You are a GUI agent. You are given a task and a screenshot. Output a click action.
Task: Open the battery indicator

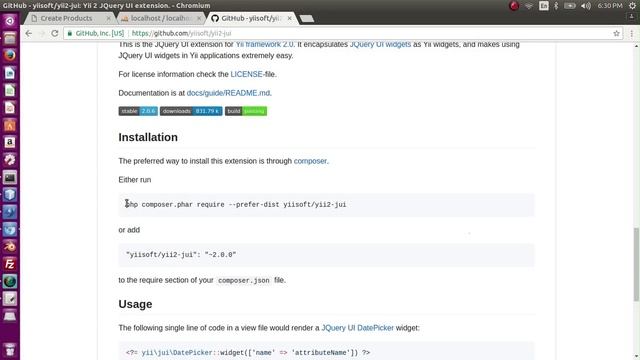pos(570,6)
